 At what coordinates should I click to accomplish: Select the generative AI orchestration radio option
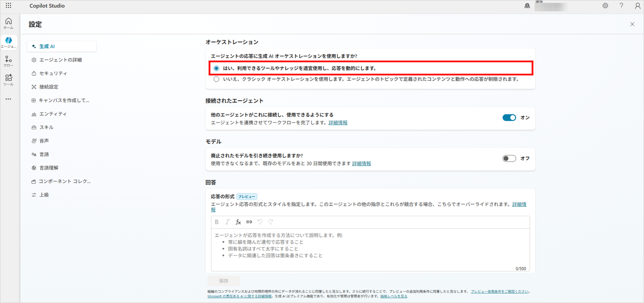tap(217, 68)
